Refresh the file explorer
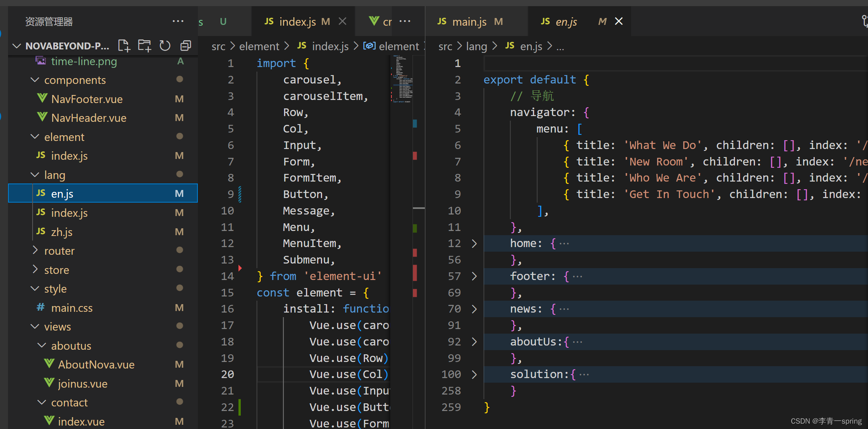This screenshot has height=429, width=868. pyautogui.click(x=165, y=46)
